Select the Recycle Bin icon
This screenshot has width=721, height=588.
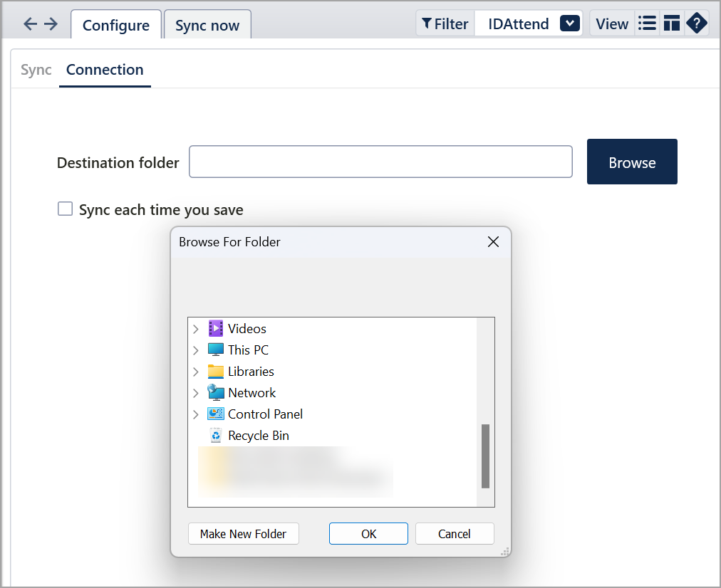coord(215,436)
